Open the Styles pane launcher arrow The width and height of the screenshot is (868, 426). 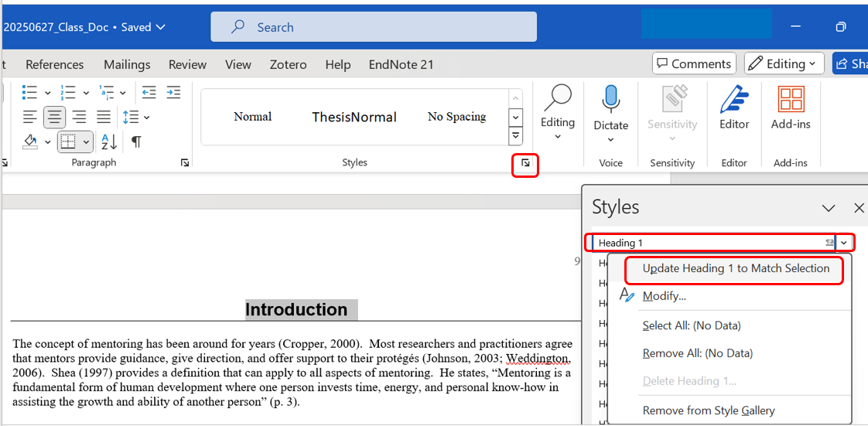coord(525,163)
